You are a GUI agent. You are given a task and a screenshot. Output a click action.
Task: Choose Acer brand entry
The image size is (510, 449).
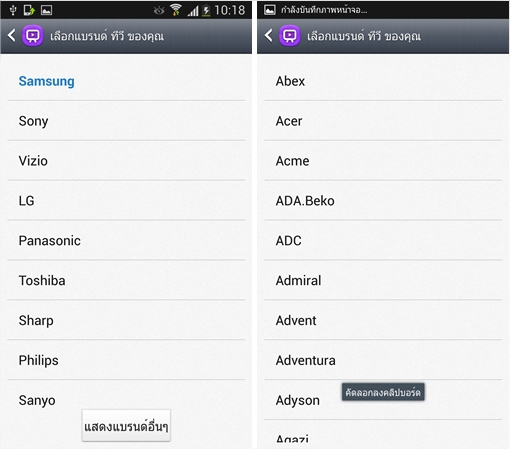383,121
